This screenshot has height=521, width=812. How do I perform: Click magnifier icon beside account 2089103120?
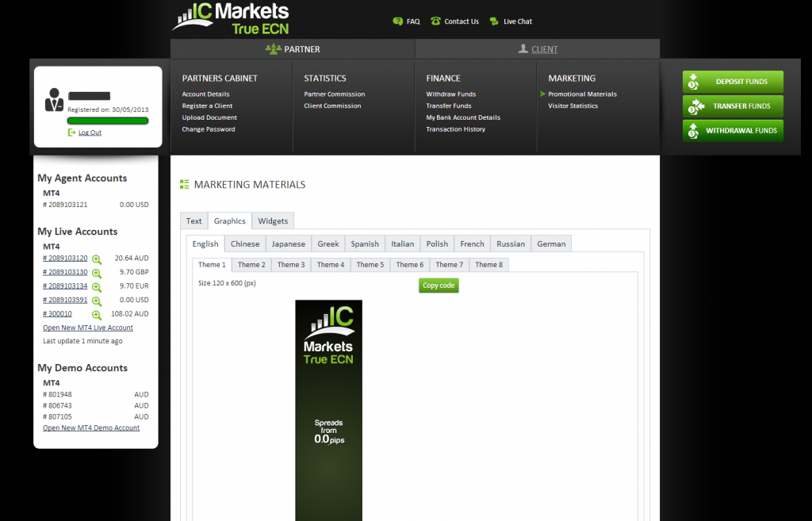pyautogui.click(x=97, y=259)
